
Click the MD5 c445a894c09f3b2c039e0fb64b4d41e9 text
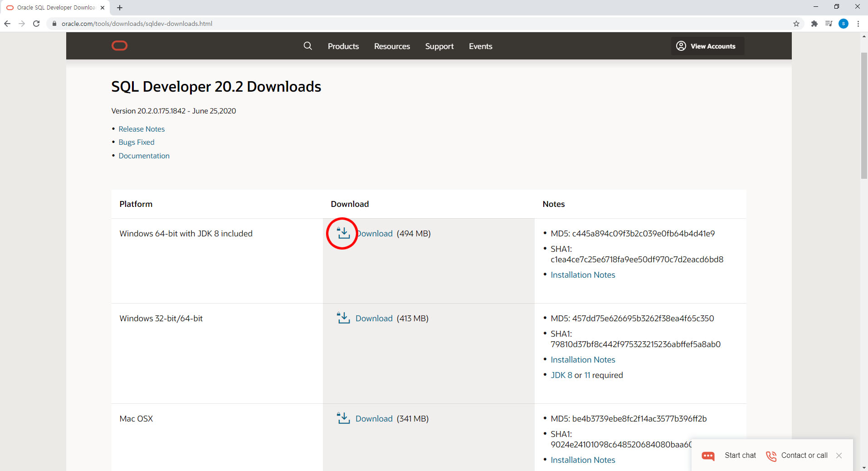click(x=633, y=234)
